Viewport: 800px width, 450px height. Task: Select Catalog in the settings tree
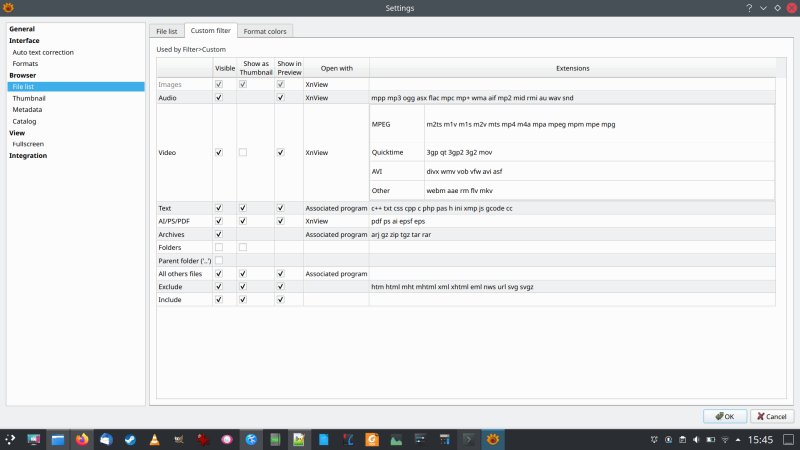pos(24,121)
